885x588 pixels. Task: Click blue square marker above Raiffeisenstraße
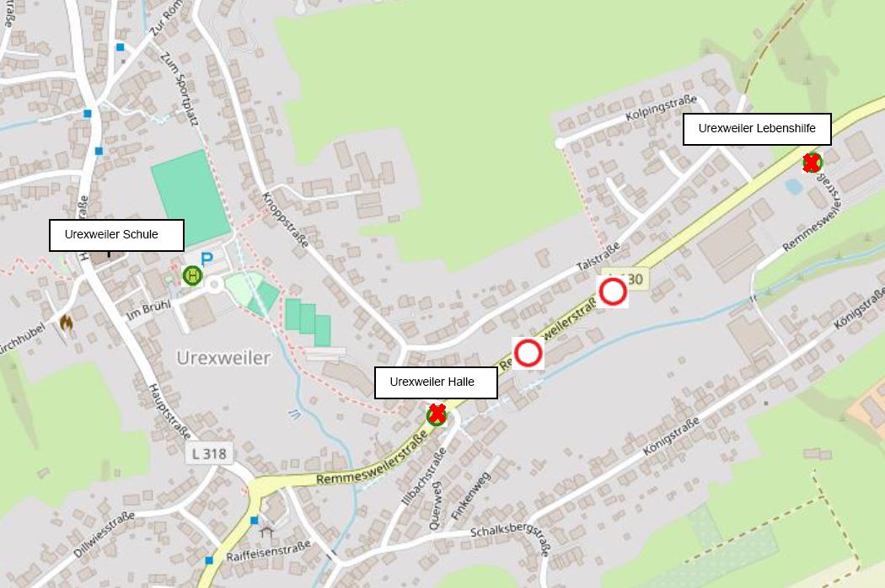254,520
